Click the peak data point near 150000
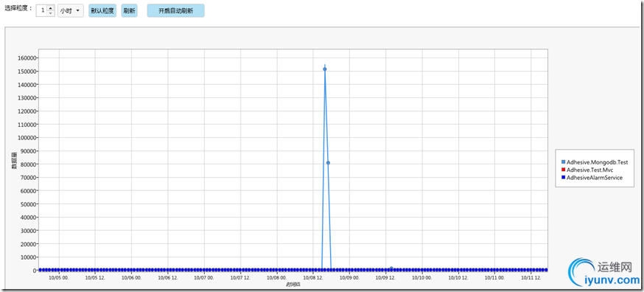Screen dimensions: 644x292 [x=325, y=69]
